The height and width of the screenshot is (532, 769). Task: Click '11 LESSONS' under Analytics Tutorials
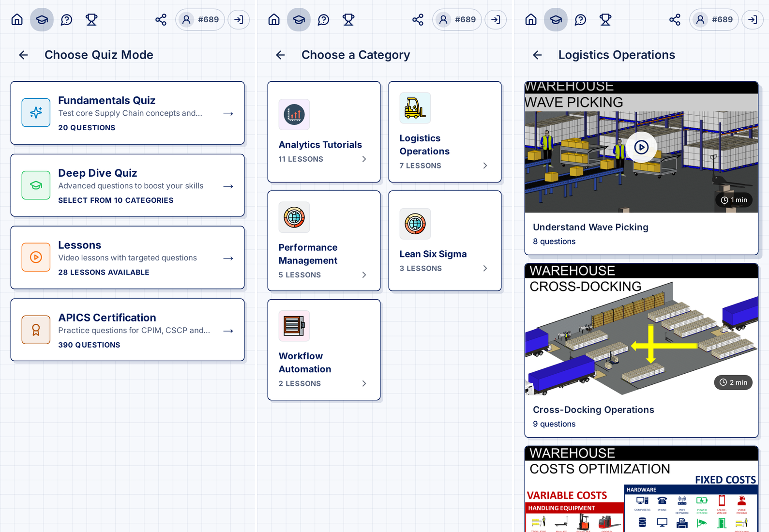coord(301,159)
